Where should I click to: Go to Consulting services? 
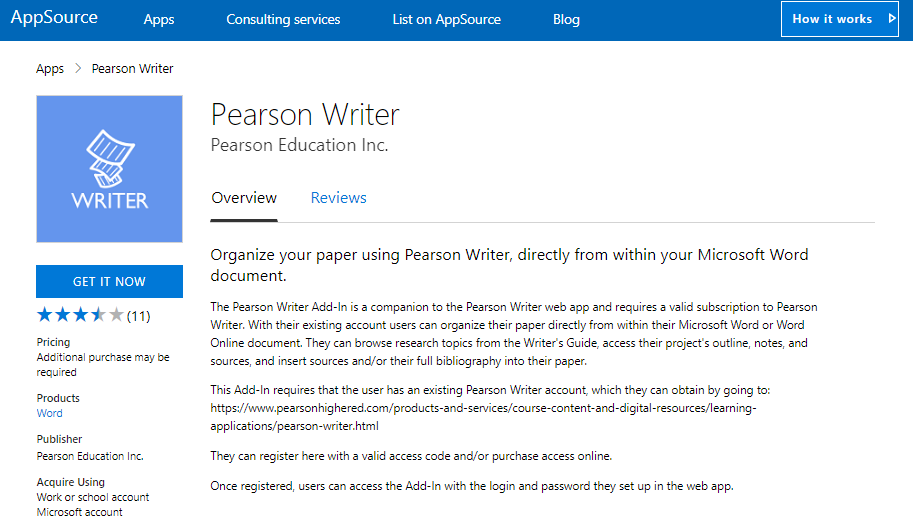(x=283, y=19)
